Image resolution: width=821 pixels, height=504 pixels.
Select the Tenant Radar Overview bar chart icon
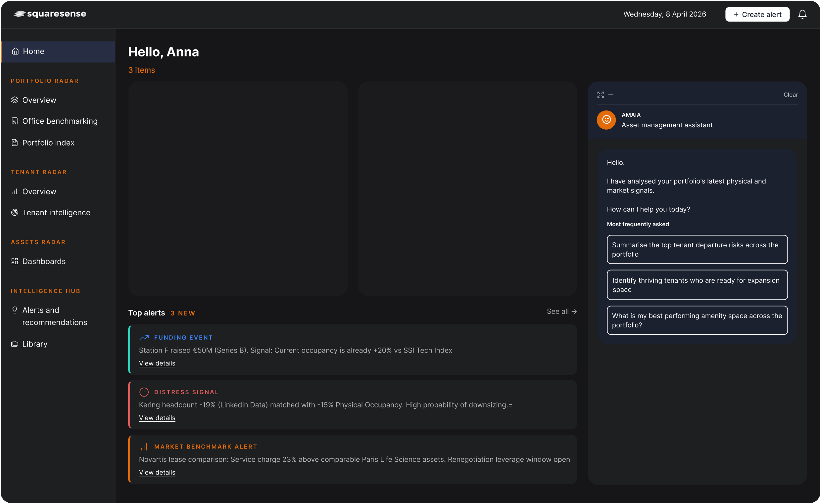[x=14, y=191]
